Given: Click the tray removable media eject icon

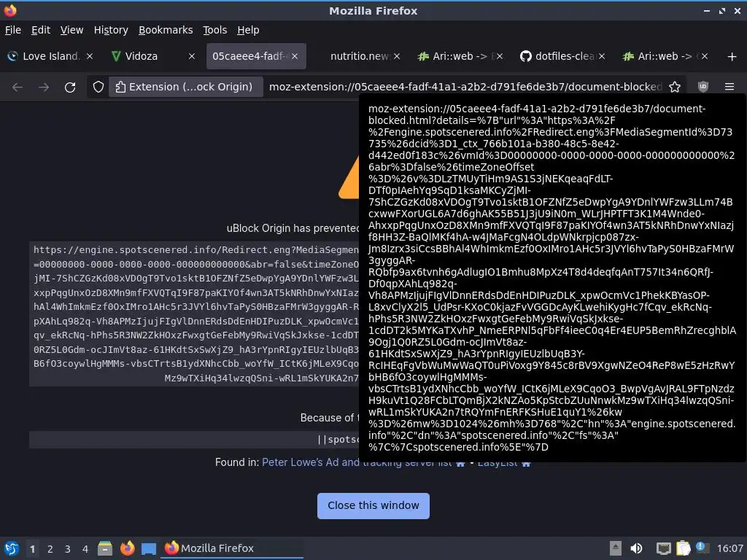Looking at the screenshot, I should pyautogui.click(x=616, y=548).
